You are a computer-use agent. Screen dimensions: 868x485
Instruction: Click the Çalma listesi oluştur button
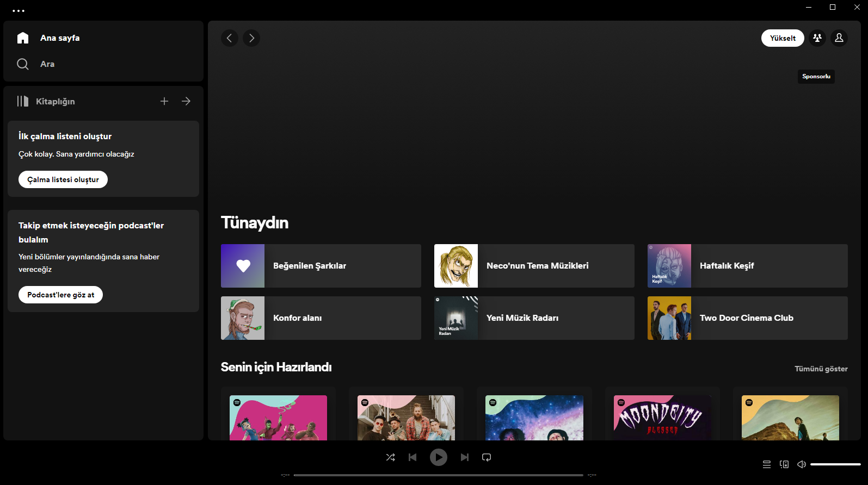point(63,179)
